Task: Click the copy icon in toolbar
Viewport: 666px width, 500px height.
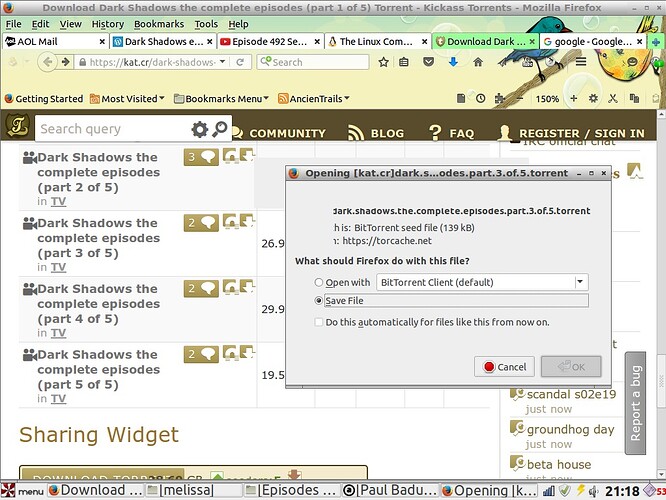Action: pyautogui.click(x=635, y=99)
